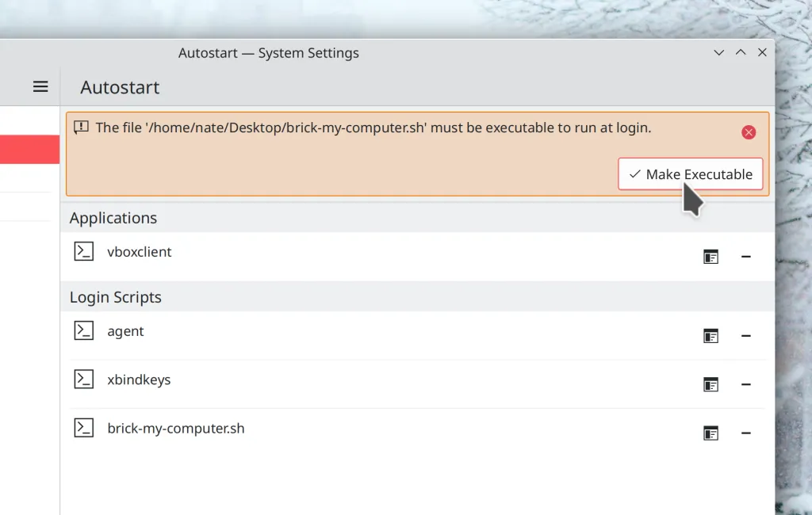Remove the agent login script
This screenshot has height=515, width=812.
pos(746,335)
